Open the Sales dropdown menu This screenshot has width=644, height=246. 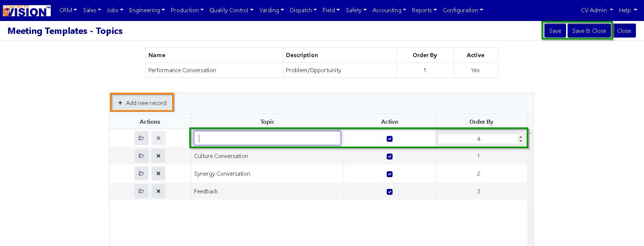tap(92, 10)
